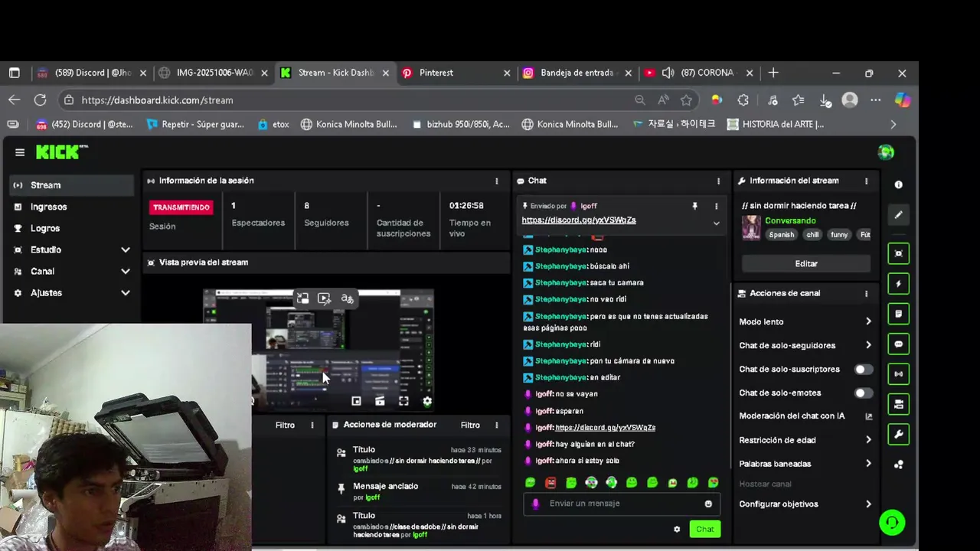
Task: Open the emoji picker in message box
Action: 708,504
